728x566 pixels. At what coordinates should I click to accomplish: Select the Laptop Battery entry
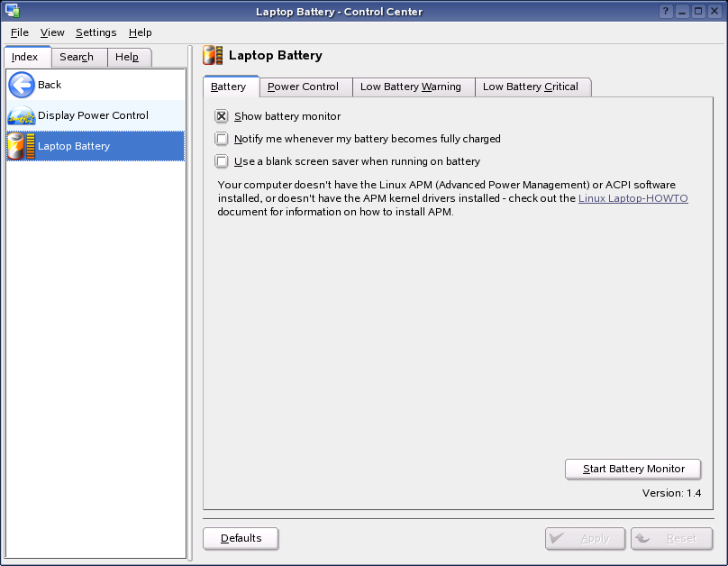(96, 146)
